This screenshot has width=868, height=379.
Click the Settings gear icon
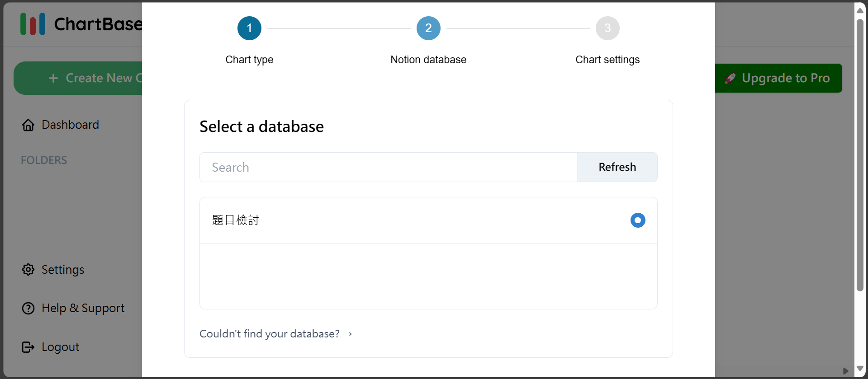(x=28, y=270)
